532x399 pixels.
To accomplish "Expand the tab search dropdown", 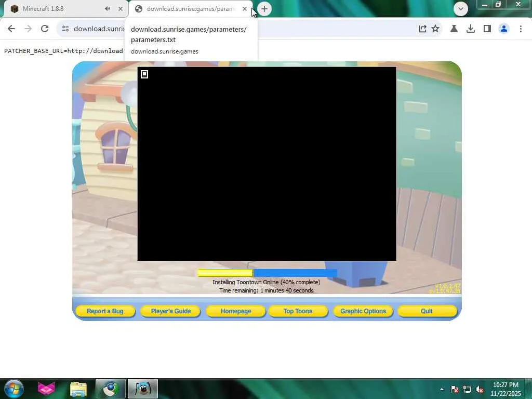I will tap(461, 9).
